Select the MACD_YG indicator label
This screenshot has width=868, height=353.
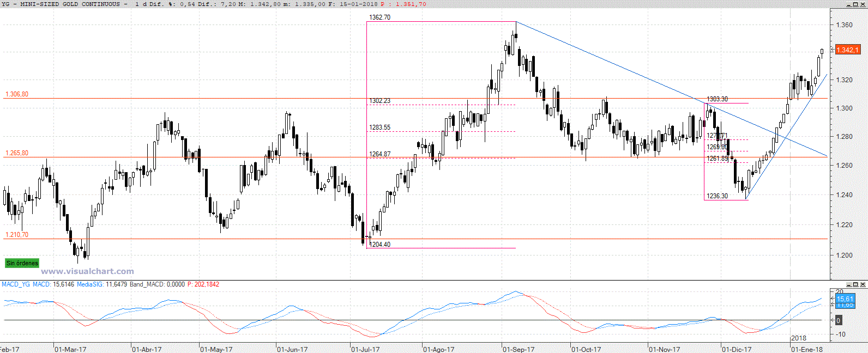coord(16,284)
